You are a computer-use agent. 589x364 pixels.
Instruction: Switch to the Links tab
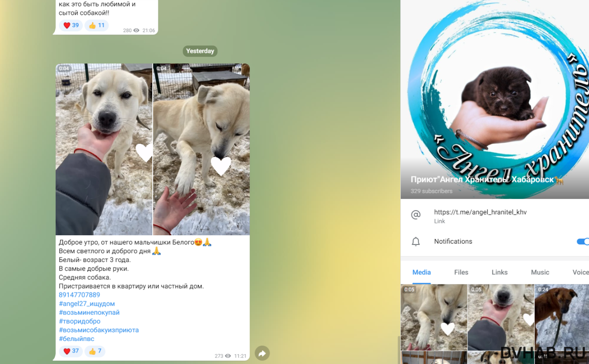(x=499, y=272)
